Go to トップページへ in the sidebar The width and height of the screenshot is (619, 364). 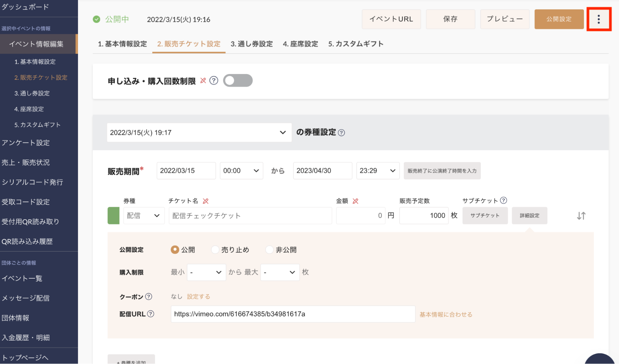(x=25, y=357)
